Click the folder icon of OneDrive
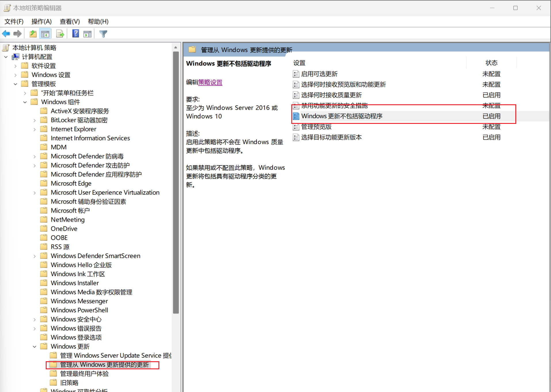The width and height of the screenshot is (551, 392). 44,229
